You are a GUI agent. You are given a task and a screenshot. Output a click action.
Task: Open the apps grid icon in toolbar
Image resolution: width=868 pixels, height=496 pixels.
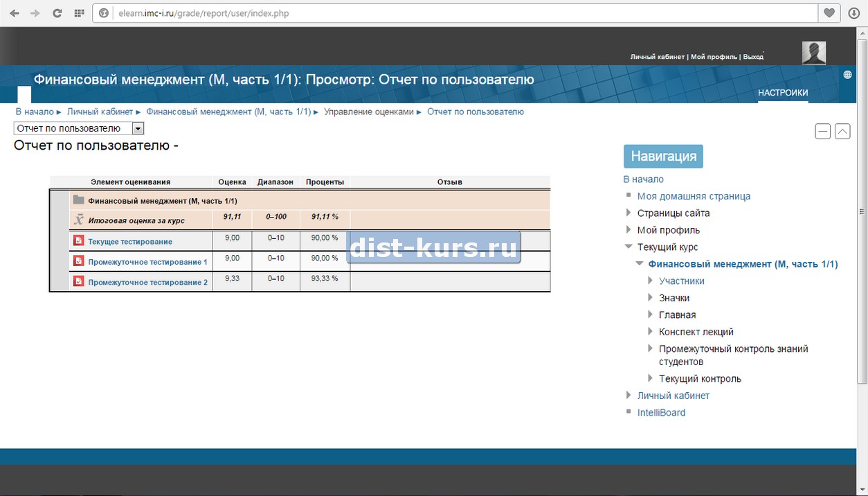[80, 13]
